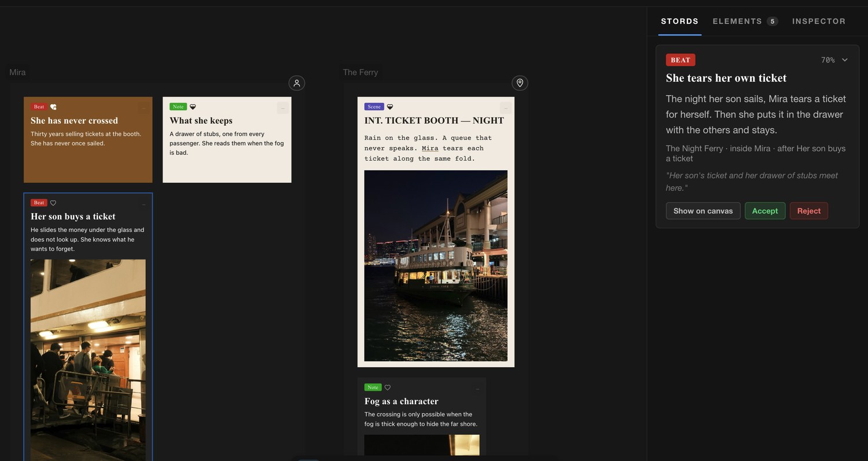The image size is (868, 461).
Task: Open the night ferry photo in the scene card
Action: tap(436, 266)
